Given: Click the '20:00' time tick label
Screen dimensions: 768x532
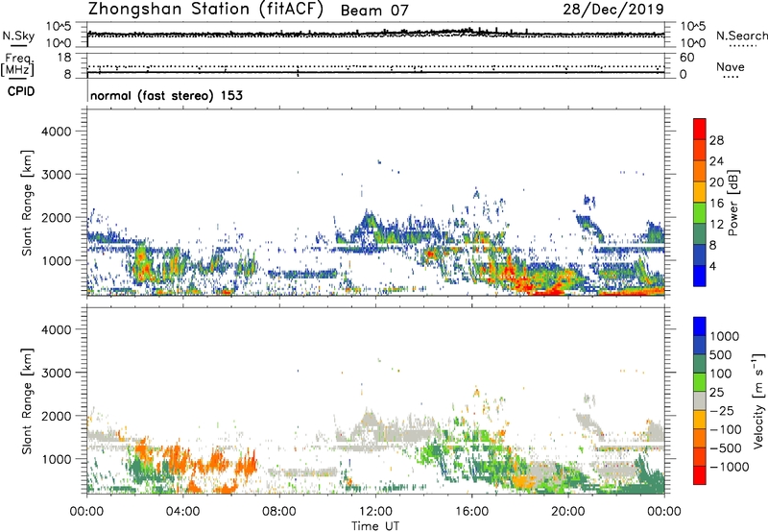Looking at the screenshot, I should (568, 512).
